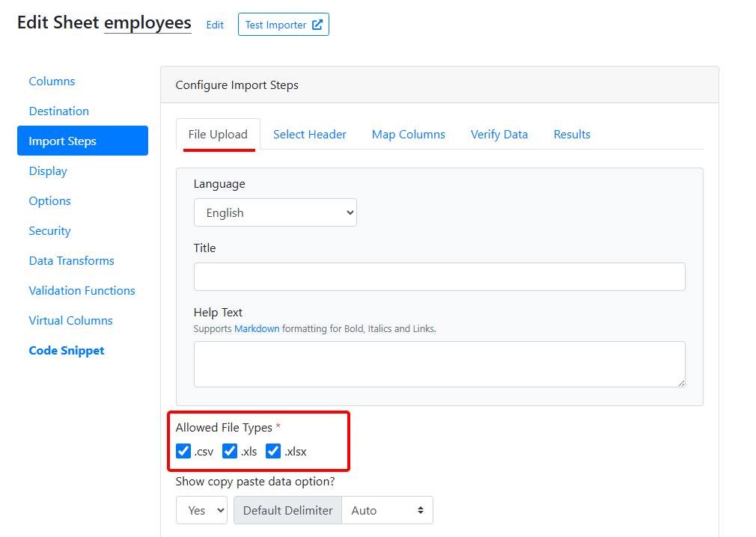The height and width of the screenshot is (537, 756).
Task: Switch to the File Upload tab
Action: click(x=218, y=135)
